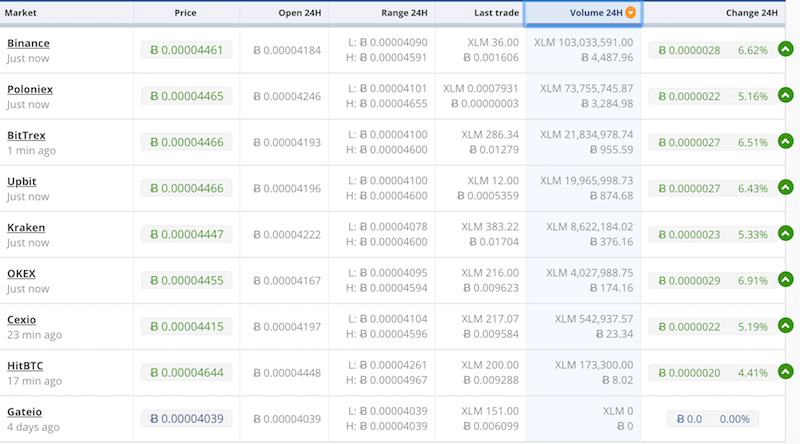
Task: Sort by the Open 24H column header
Action: (x=299, y=13)
